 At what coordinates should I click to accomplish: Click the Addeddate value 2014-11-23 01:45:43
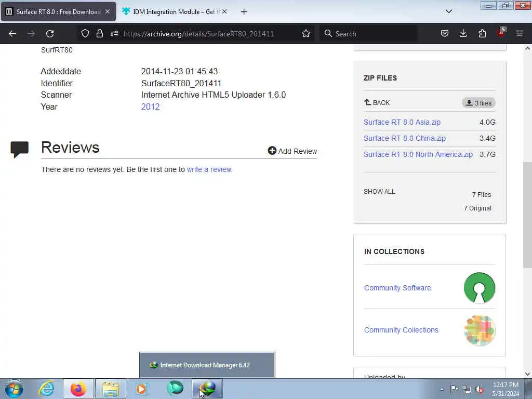(x=179, y=71)
